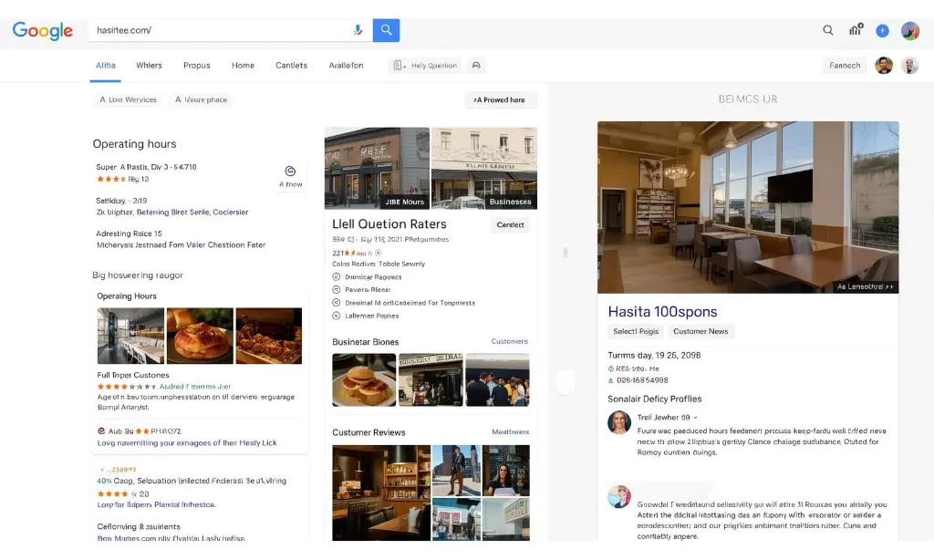This screenshot has width=934, height=560.
Task: Open the Customers link
Action: 509,341
